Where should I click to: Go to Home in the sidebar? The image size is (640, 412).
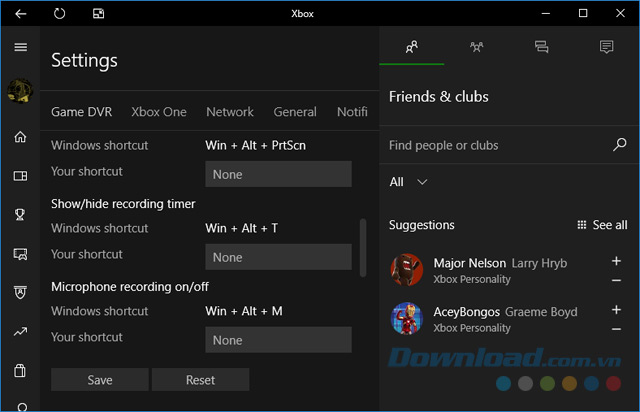click(20, 137)
